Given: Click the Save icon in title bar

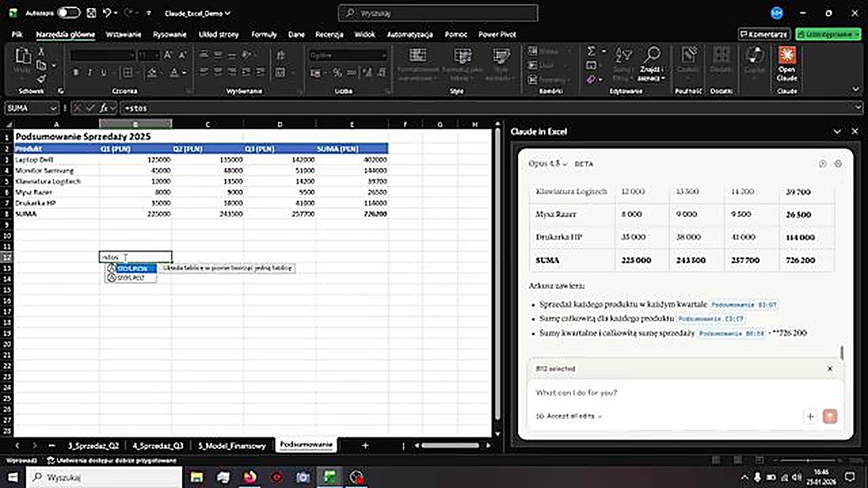Looking at the screenshot, I should point(91,13).
